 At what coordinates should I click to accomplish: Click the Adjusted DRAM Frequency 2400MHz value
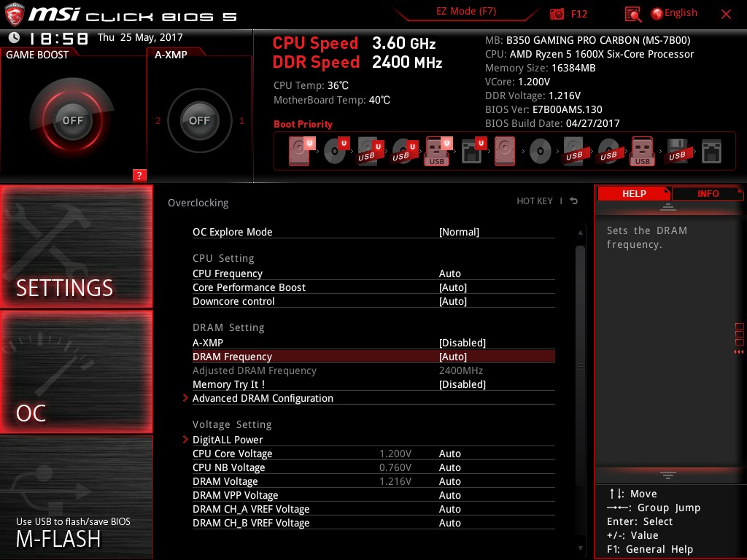pos(461,370)
